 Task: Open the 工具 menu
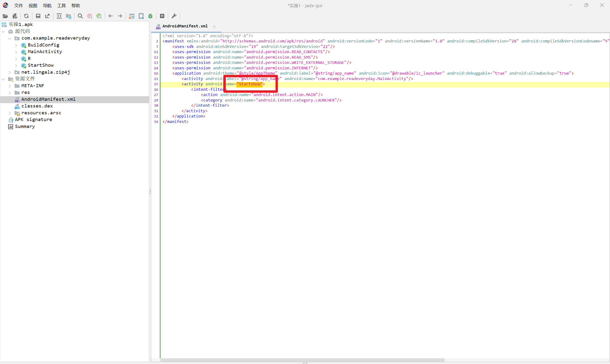click(x=61, y=6)
